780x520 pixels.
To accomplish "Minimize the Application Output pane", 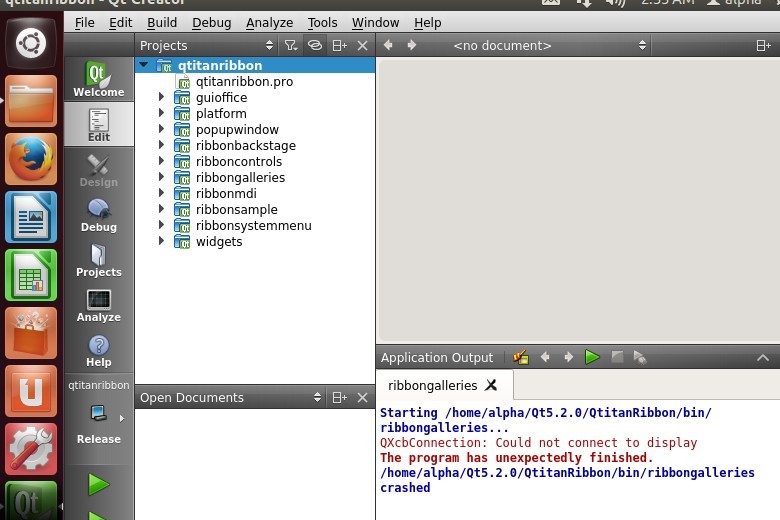I will pyautogui.click(x=763, y=357).
